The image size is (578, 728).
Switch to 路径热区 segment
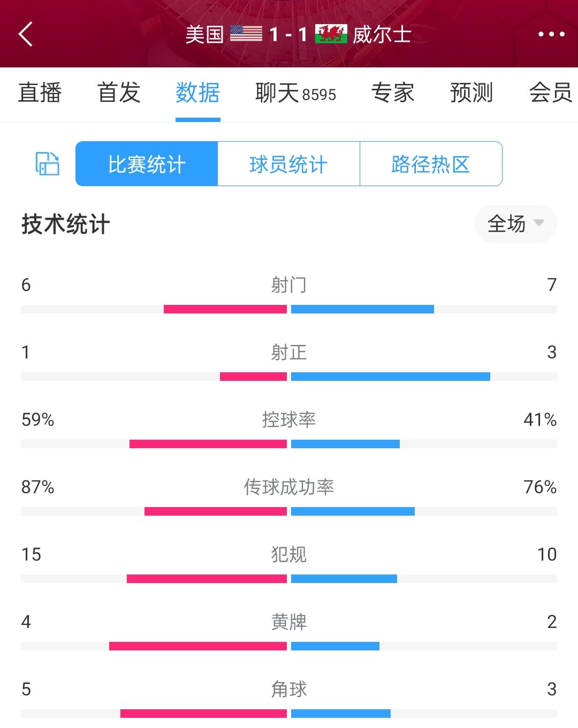coord(431,164)
